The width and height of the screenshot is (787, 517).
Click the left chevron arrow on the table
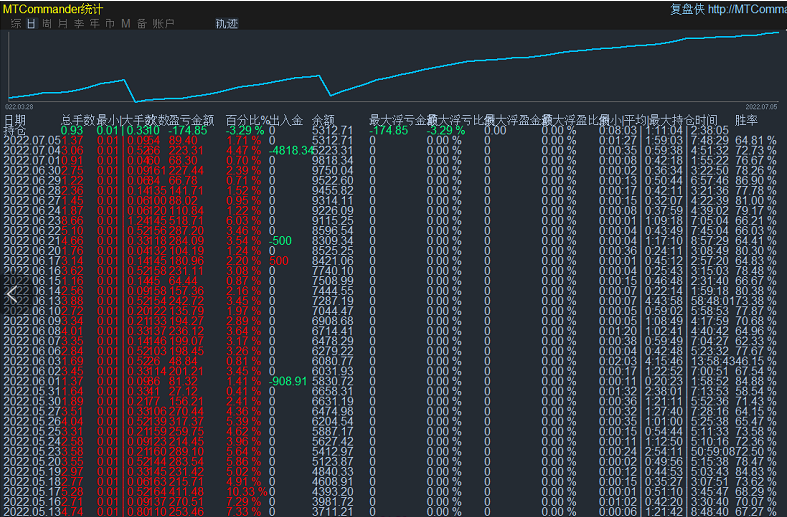[12, 294]
